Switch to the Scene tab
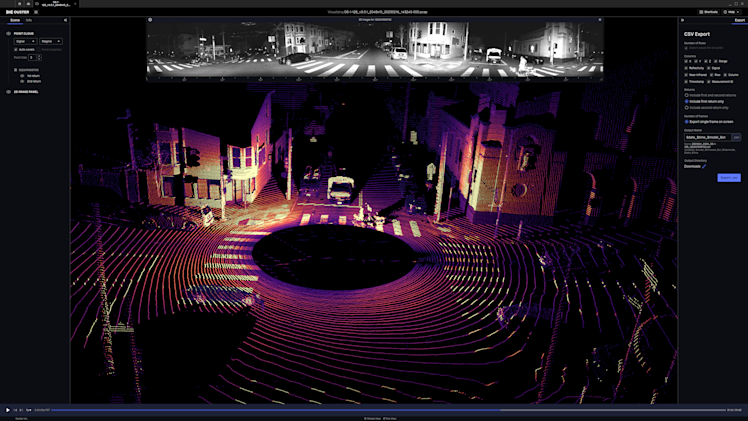 (15, 20)
